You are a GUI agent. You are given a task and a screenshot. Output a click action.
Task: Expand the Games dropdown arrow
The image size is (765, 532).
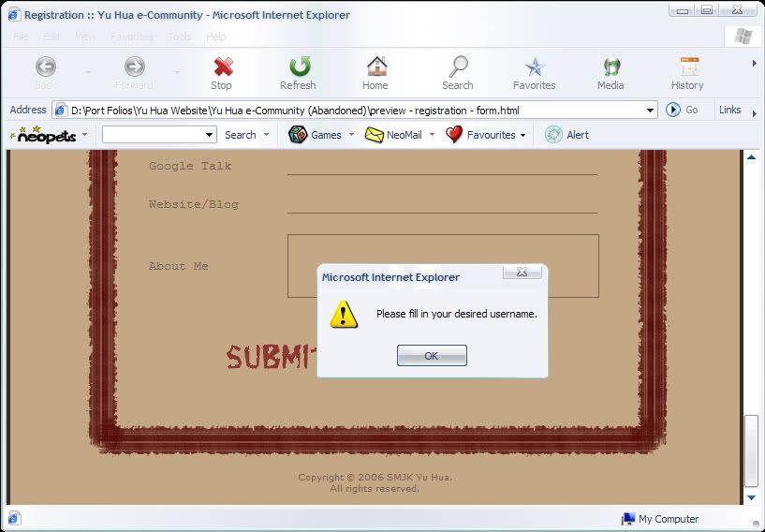351,135
